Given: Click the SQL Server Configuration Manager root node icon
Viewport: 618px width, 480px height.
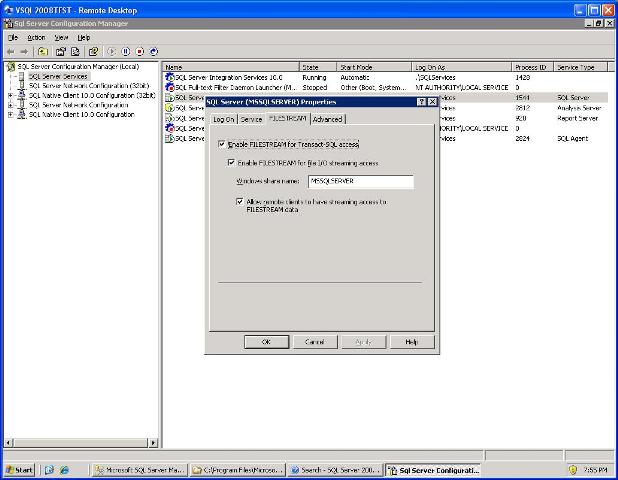Looking at the screenshot, I should point(11,67).
